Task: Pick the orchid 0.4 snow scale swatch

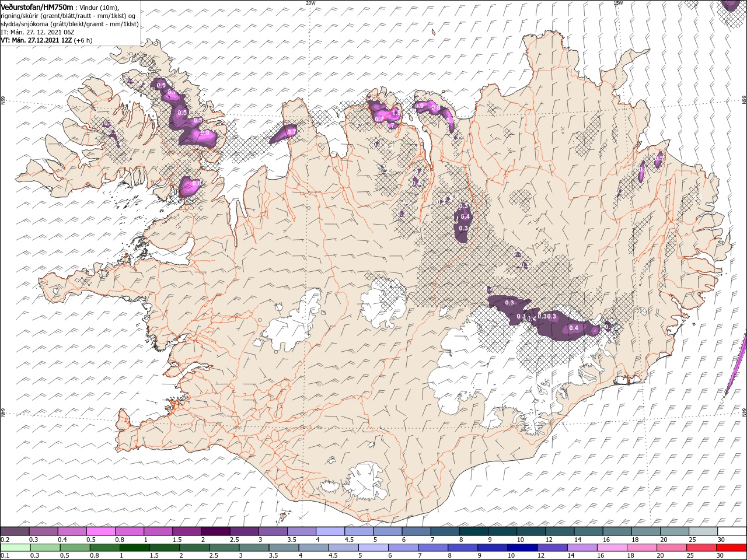Action: [72, 531]
